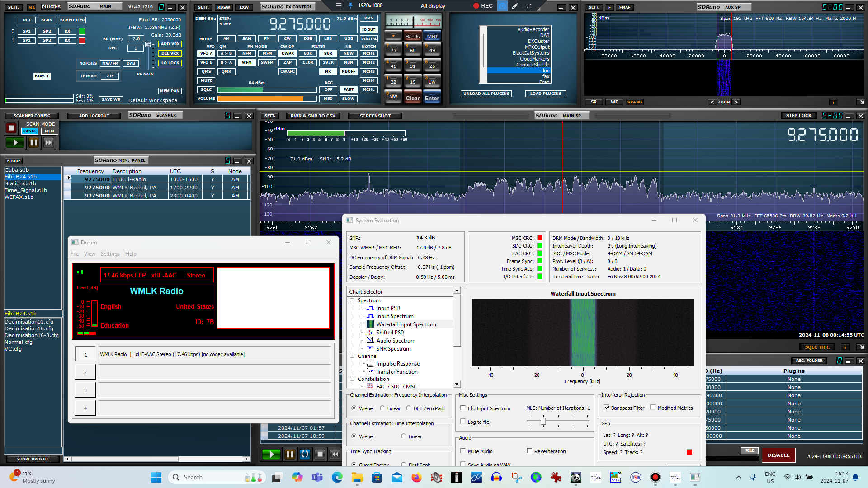
Task: Select Linear frequency interpolation radio button
Action: pyautogui.click(x=382, y=408)
